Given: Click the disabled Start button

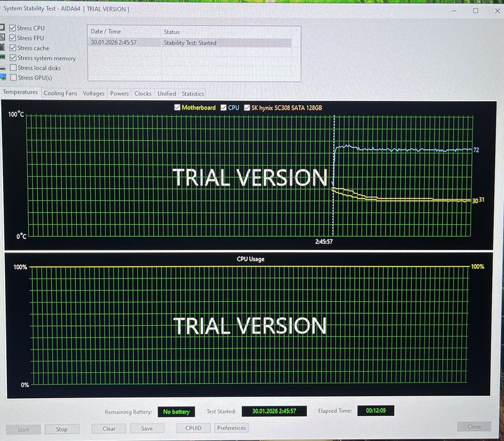Looking at the screenshot, I should [23, 430].
